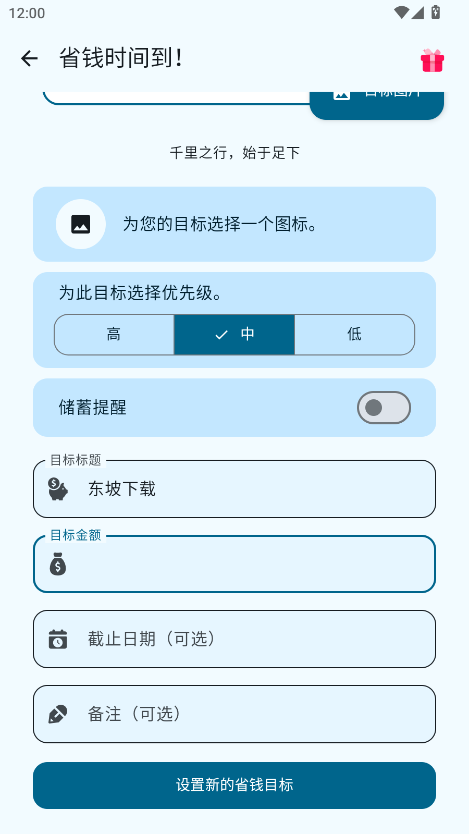This screenshot has width=469, height=834.
Task: Select the checked 中 priority segment
Action: [234, 335]
